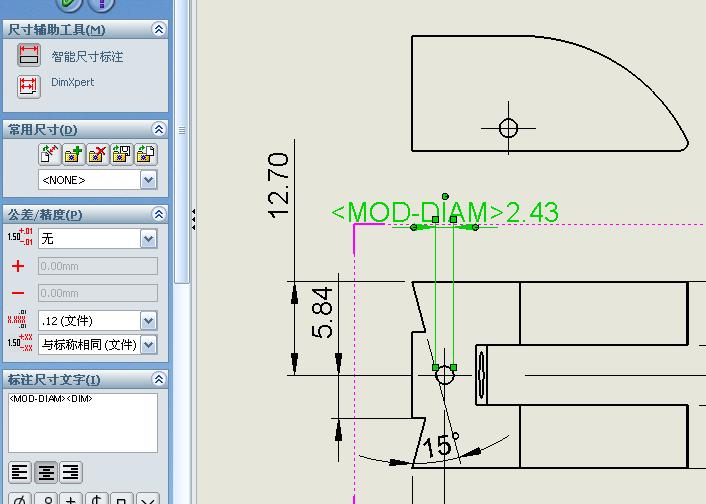Click the 标注尺寸文字(I) section title
The width and height of the screenshot is (706, 504).
click(54, 380)
